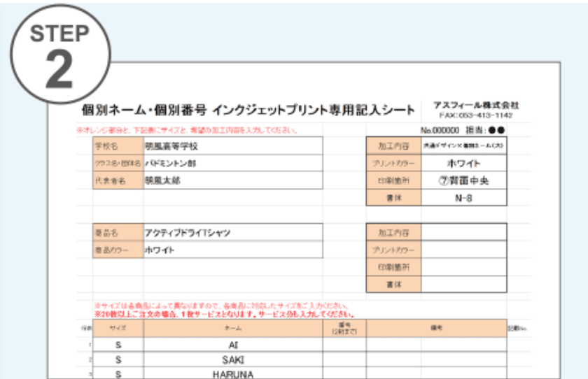Select the empty second 印刷箇所 cell
The height and width of the screenshot is (379, 588).
pyautogui.click(x=463, y=267)
